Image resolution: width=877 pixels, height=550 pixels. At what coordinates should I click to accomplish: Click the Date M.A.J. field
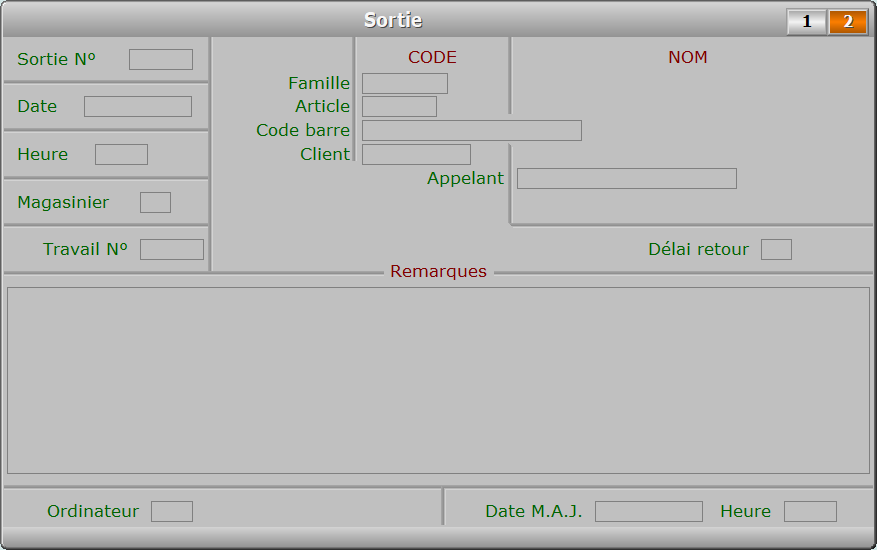click(x=649, y=511)
